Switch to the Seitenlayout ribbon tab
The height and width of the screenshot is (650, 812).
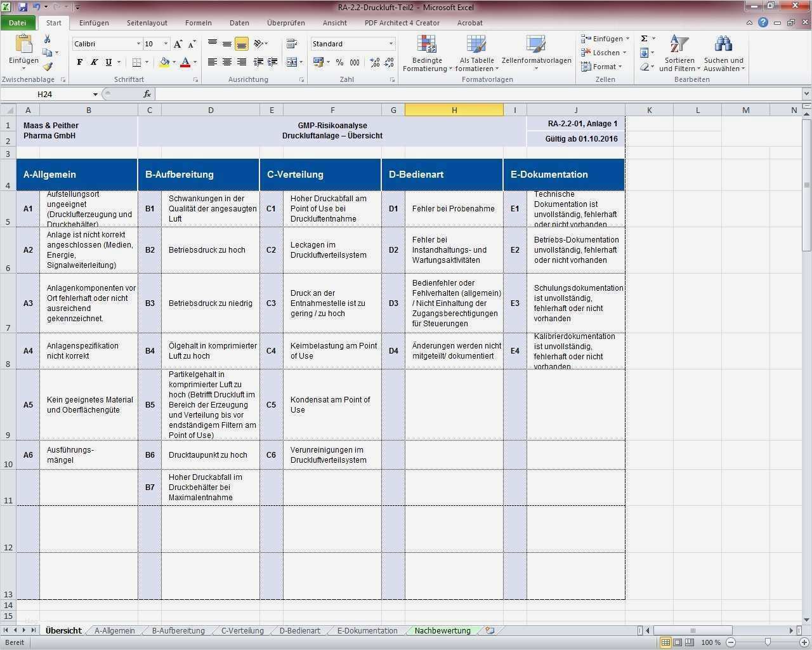pos(147,23)
